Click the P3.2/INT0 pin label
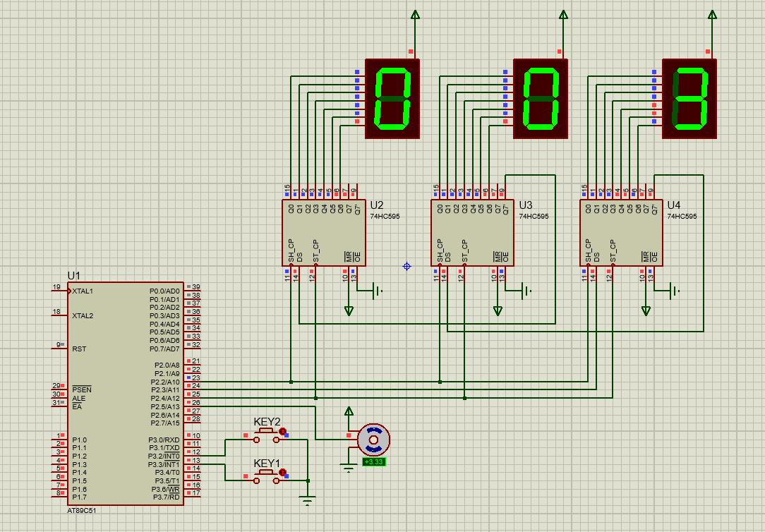765x532 pixels. pos(164,457)
